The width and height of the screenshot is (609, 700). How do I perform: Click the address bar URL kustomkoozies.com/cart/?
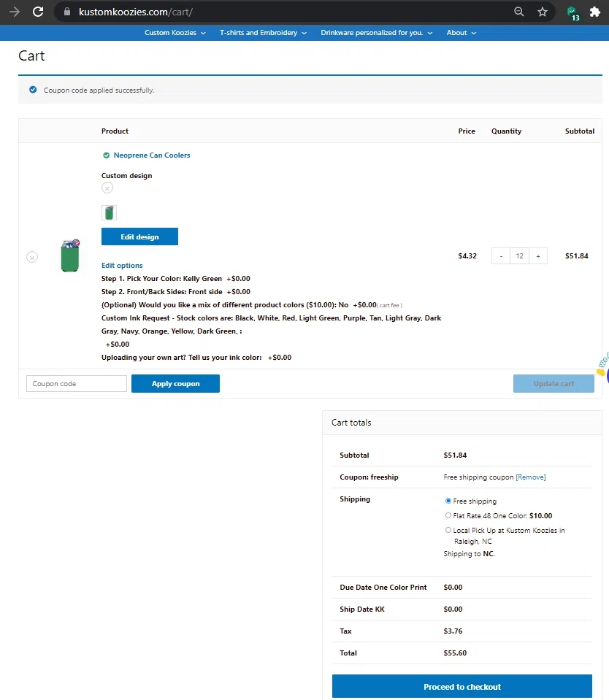click(x=136, y=12)
